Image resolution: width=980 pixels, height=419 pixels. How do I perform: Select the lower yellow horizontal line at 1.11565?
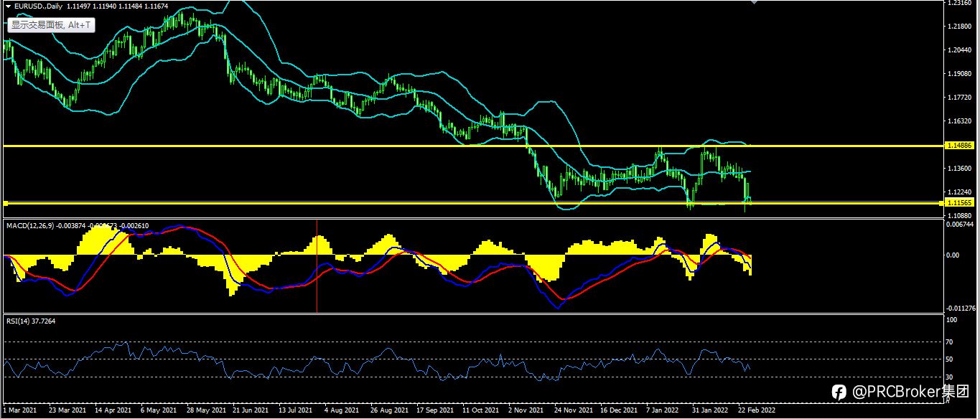[x=472, y=203]
